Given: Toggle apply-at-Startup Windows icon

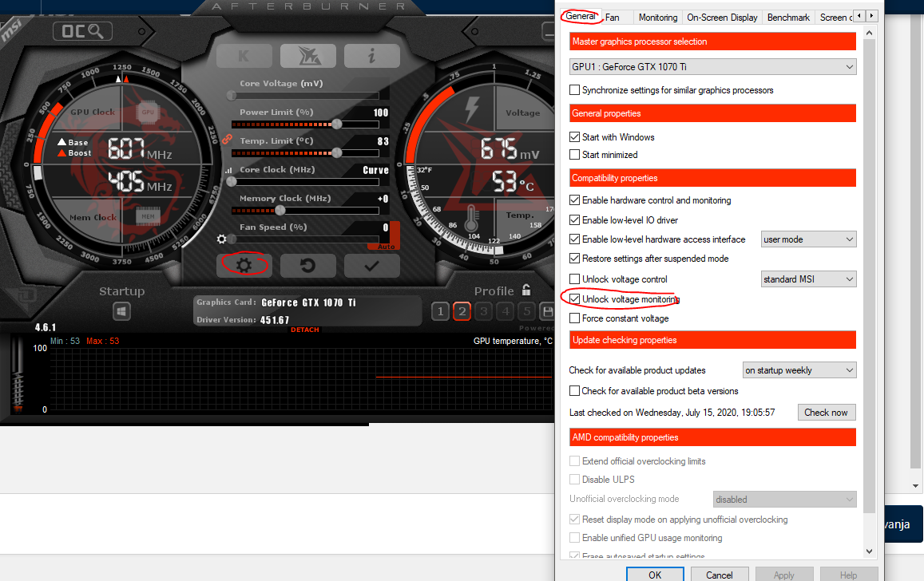Looking at the screenshot, I should tap(122, 311).
